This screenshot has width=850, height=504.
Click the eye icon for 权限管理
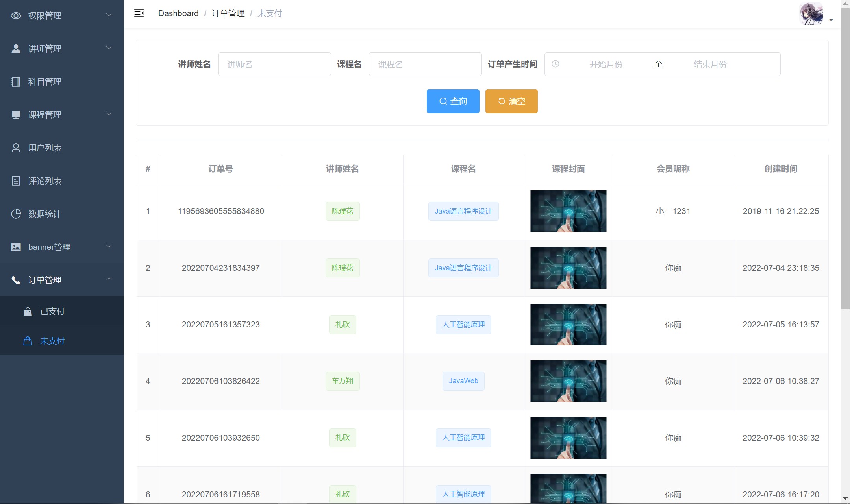[16, 16]
